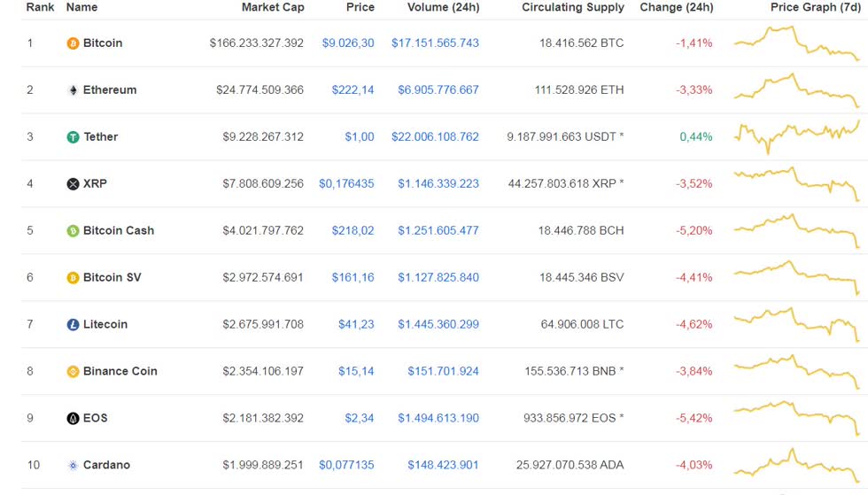Viewport: 868px width, 495px height.
Task: Open Bitcoin SV 7-day price graph
Action: click(x=796, y=277)
